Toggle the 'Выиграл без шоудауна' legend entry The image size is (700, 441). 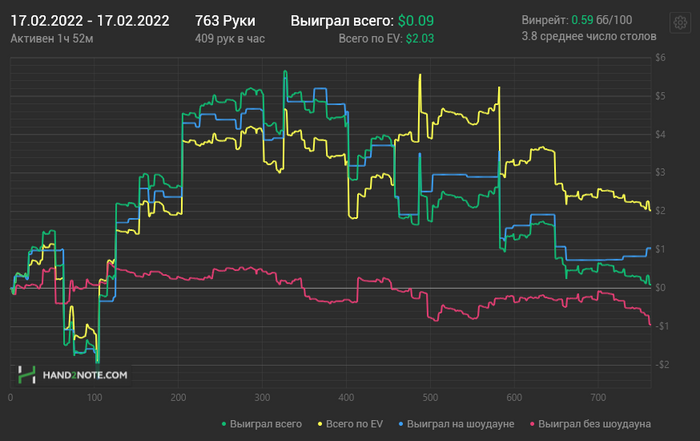pos(590,424)
